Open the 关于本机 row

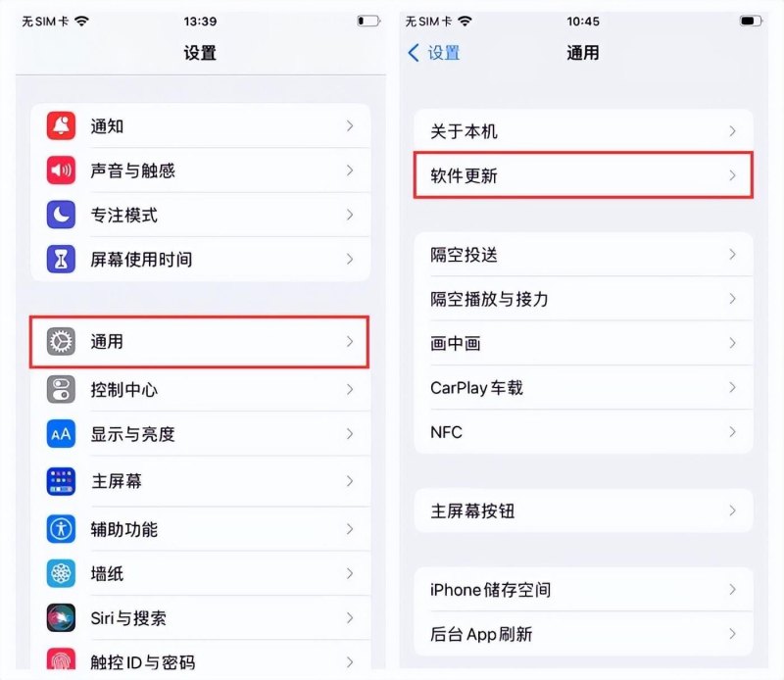(583, 131)
